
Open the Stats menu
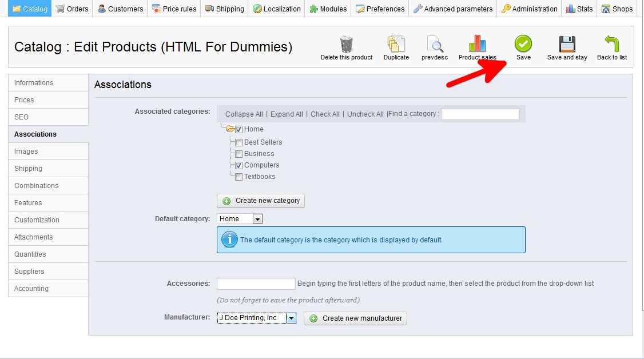point(579,9)
